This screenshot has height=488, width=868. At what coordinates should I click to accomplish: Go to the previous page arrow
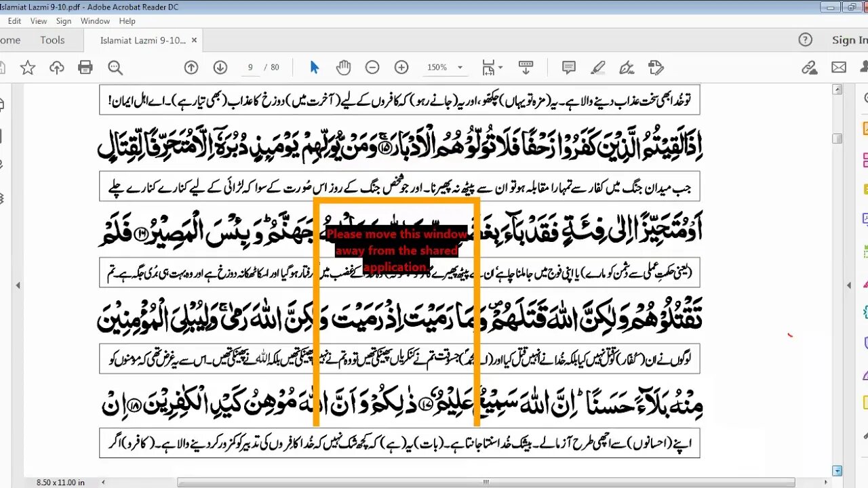pyautogui.click(x=191, y=67)
